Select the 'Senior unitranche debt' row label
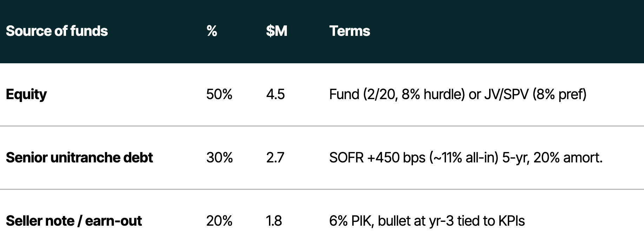Viewport: 644px width, 251px height. coord(79,157)
